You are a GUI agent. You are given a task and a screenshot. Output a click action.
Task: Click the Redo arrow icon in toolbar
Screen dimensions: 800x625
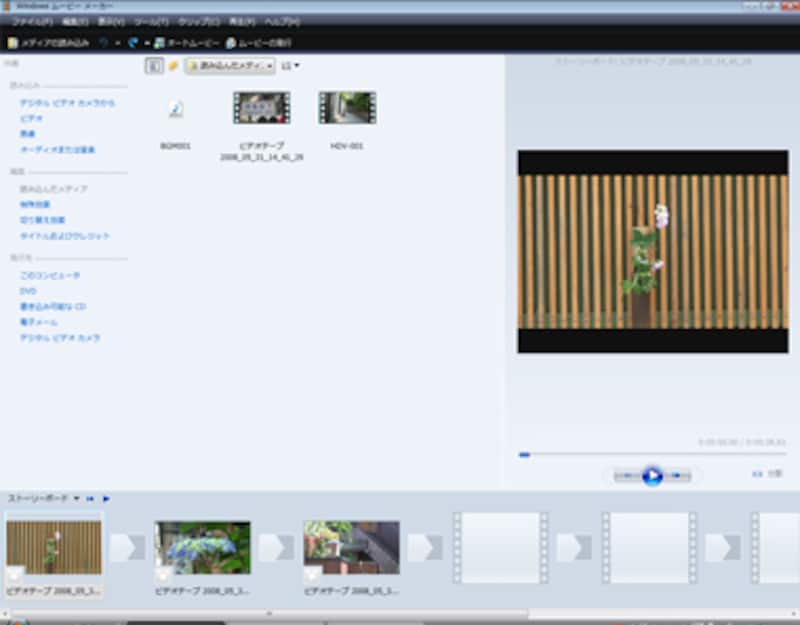132,43
